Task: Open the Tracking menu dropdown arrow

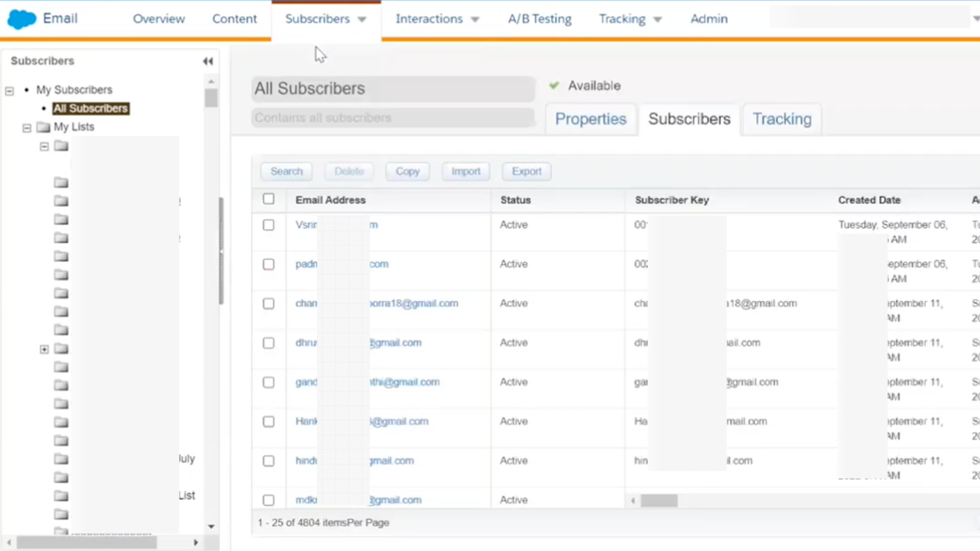Action: 657,19
